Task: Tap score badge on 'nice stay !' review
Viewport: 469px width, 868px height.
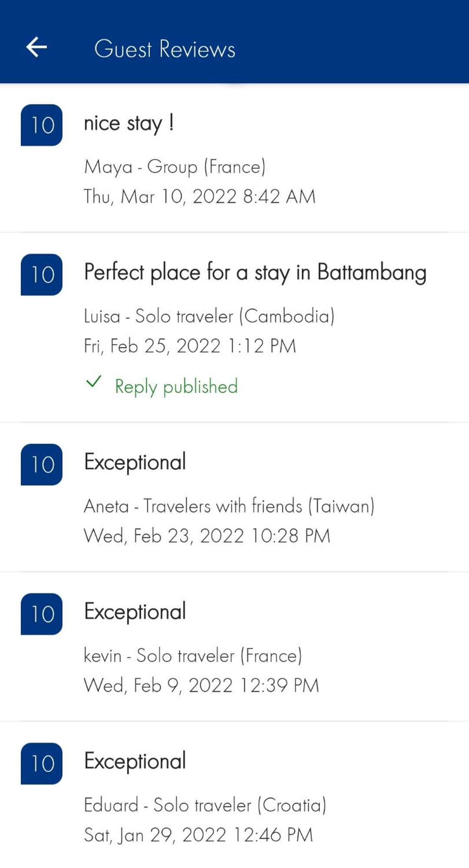Action: pyautogui.click(x=42, y=125)
